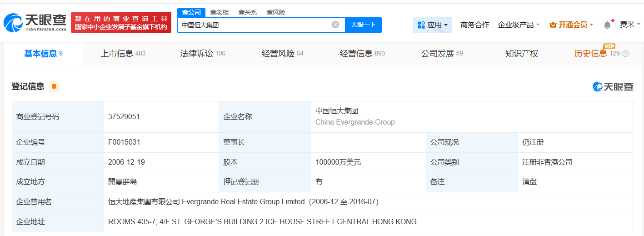Viewport: 644px width, 236px height.
Task: Switch to the 查关系 search tab
Action: [247, 12]
